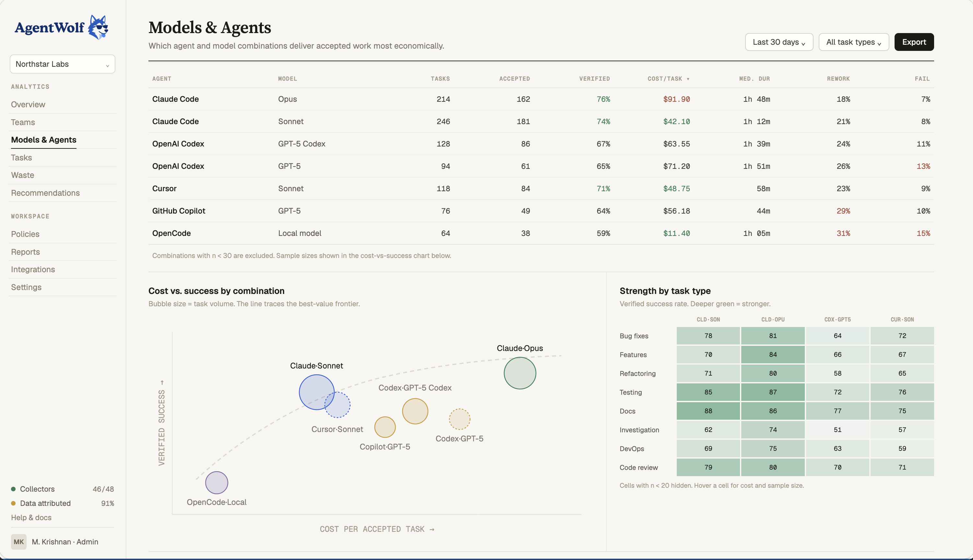This screenshot has width=973, height=560.
Task: Select the OpenAI Codex GPT-5 Codex row name
Action: [178, 144]
